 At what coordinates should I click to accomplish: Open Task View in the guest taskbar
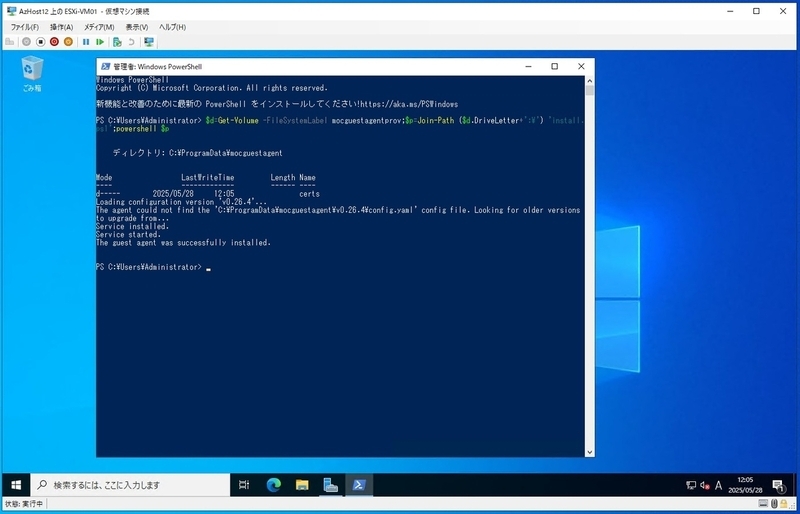click(x=244, y=485)
